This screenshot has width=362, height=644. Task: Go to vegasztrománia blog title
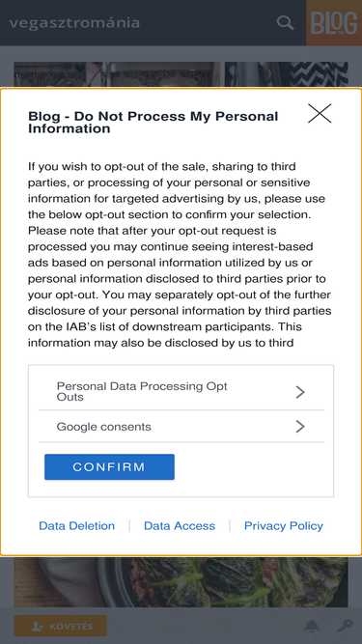click(74, 22)
